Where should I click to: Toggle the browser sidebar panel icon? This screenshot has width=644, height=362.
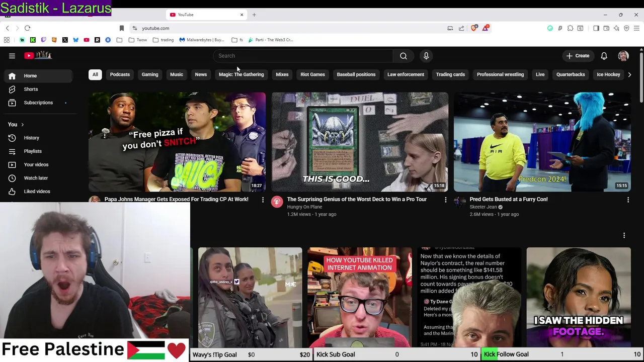click(596, 28)
